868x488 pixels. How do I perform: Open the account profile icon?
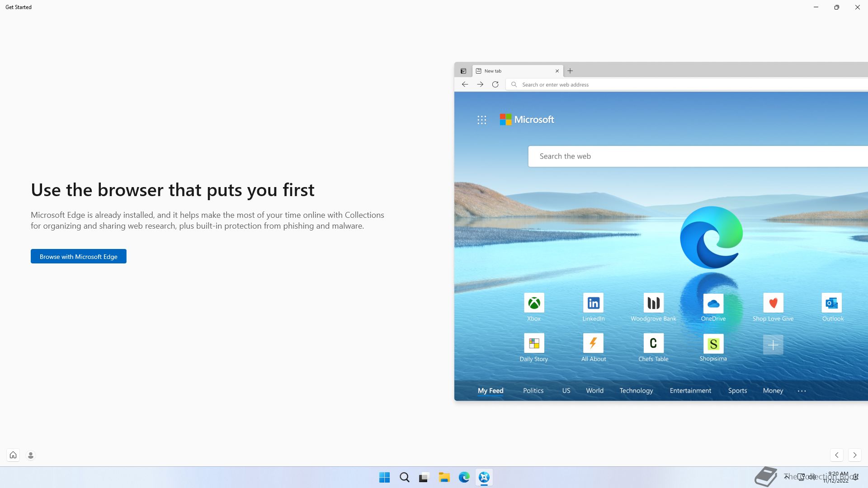point(31,455)
